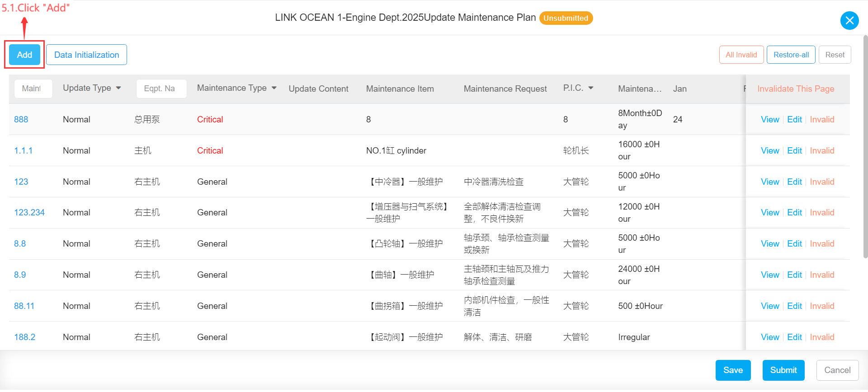View row 1.1.1
The height and width of the screenshot is (392, 868).
tap(770, 151)
